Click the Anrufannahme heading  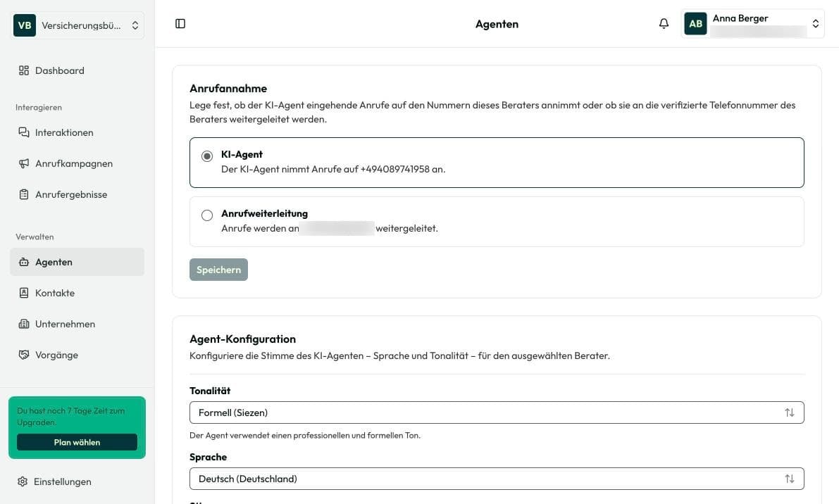228,88
